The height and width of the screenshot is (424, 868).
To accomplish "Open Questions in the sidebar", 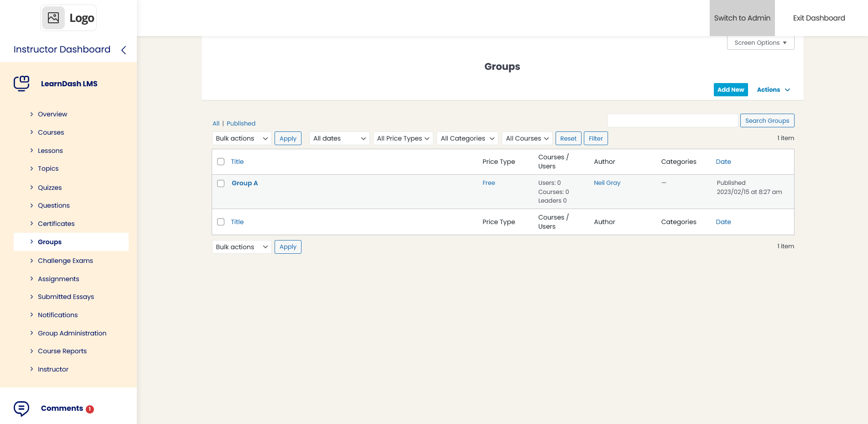I will (54, 205).
